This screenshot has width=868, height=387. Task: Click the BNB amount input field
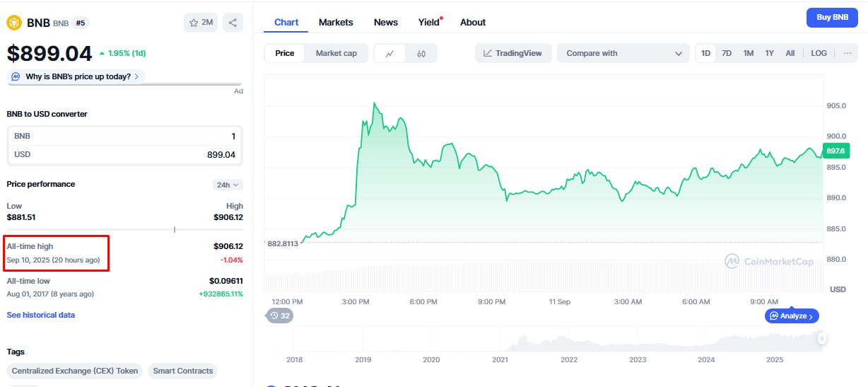125,136
